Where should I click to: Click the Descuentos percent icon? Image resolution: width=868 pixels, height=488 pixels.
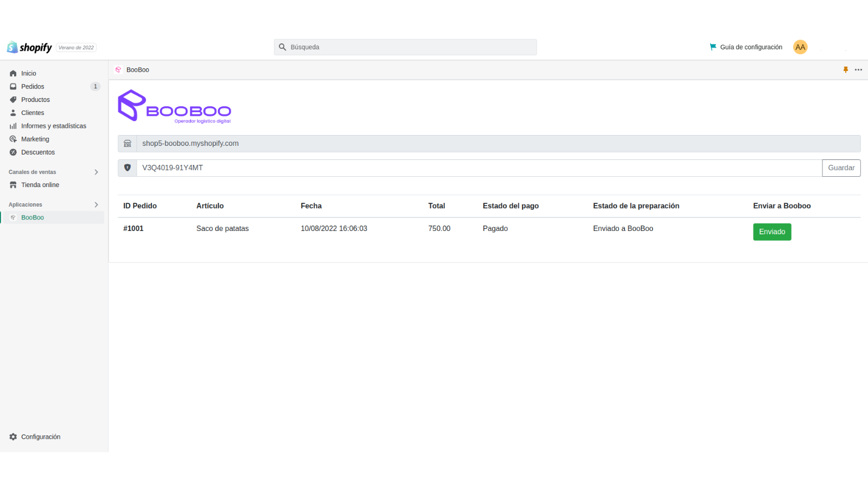point(13,152)
